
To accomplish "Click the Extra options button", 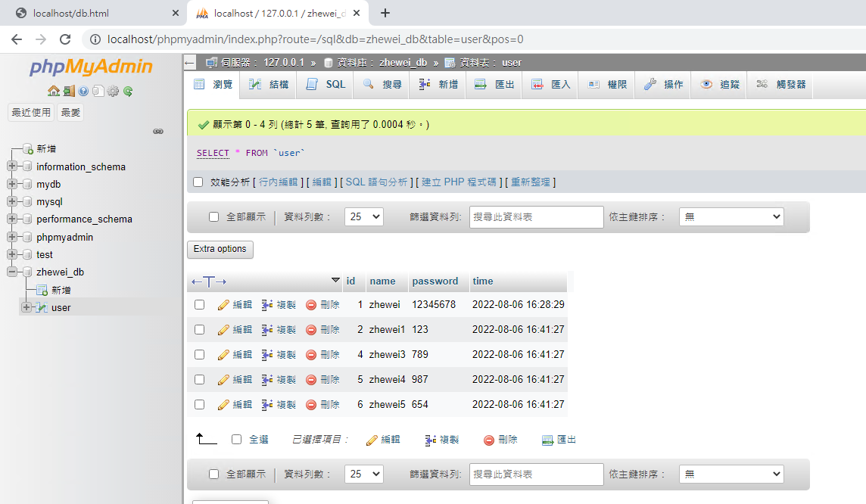I will (x=220, y=249).
